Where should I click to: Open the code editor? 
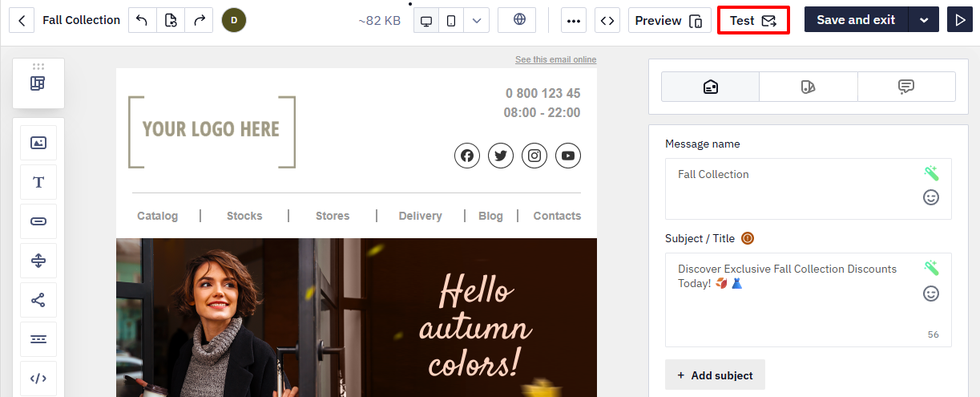coord(607,20)
